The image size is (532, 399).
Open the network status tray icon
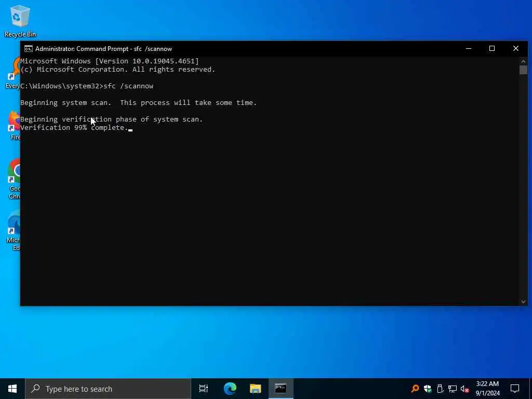click(453, 389)
